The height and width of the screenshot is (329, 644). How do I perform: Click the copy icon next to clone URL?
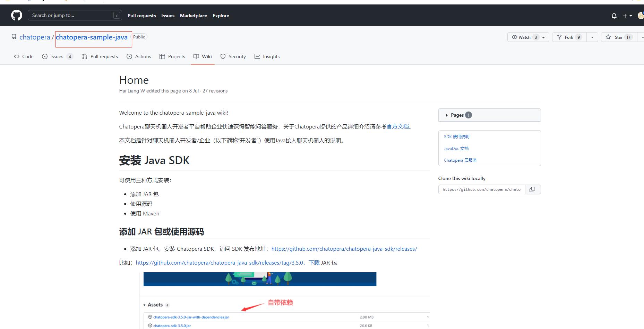click(x=533, y=189)
